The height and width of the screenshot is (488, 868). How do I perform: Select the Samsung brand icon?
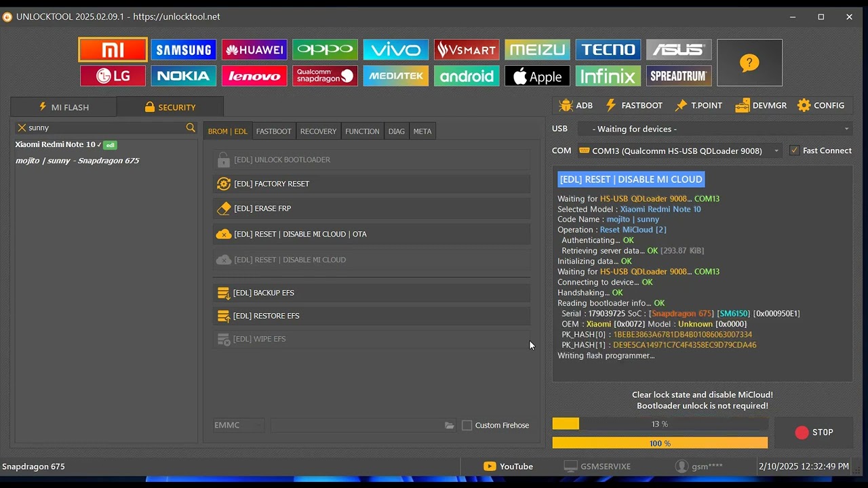[184, 49]
